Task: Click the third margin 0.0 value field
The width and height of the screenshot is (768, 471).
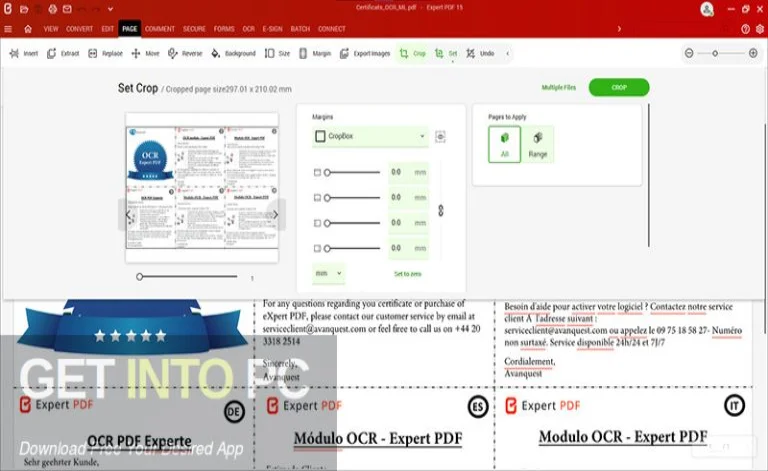Action: [x=408, y=223]
